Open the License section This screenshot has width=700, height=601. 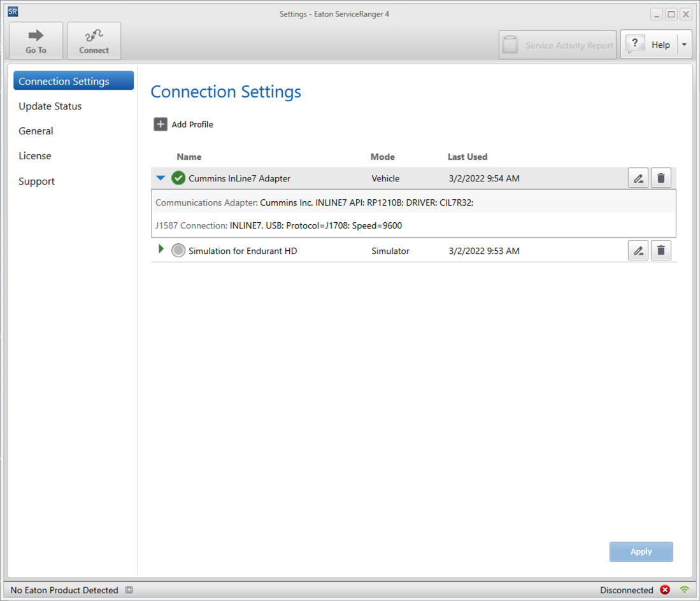35,156
